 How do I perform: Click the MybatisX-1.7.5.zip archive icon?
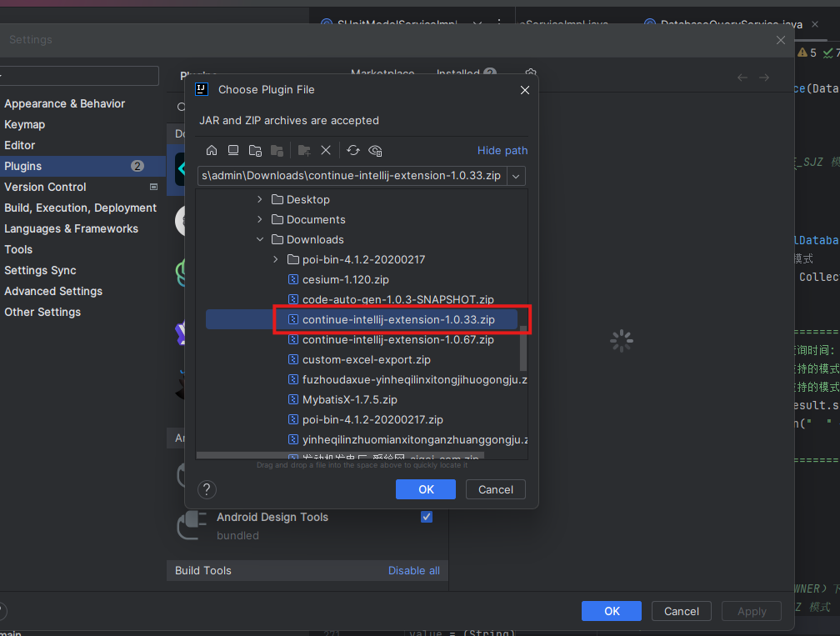293,399
